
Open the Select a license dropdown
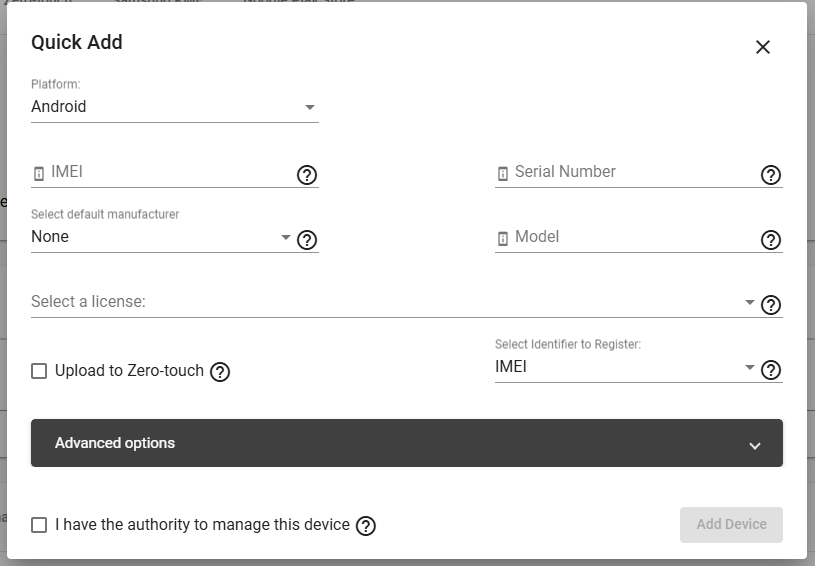pos(393,302)
